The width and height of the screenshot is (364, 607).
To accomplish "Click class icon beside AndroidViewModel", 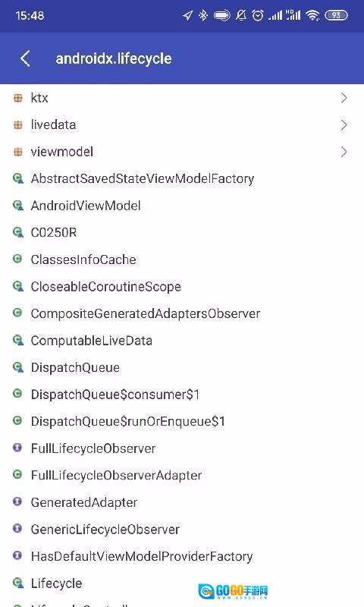I will pyautogui.click(x=17, y=206).
